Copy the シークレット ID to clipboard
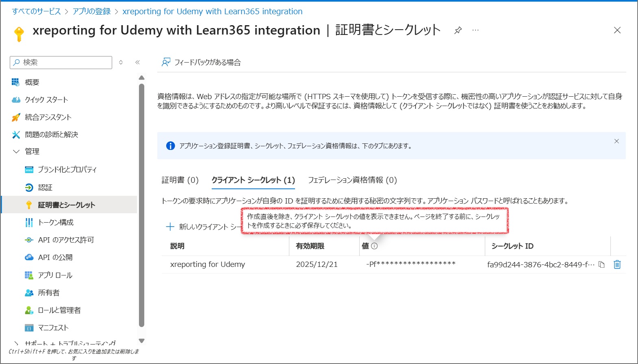This screenshot has height=364, width=638. click(602, 264)
